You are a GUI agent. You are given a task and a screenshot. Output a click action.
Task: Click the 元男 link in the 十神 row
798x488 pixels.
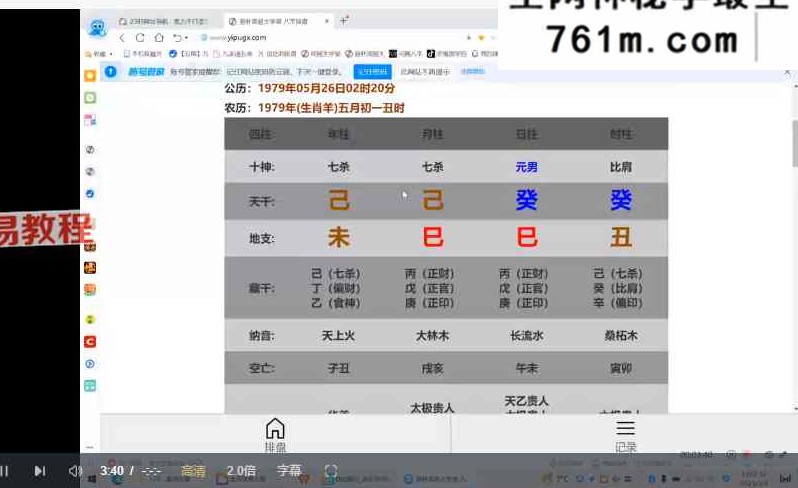click(526, 167)
